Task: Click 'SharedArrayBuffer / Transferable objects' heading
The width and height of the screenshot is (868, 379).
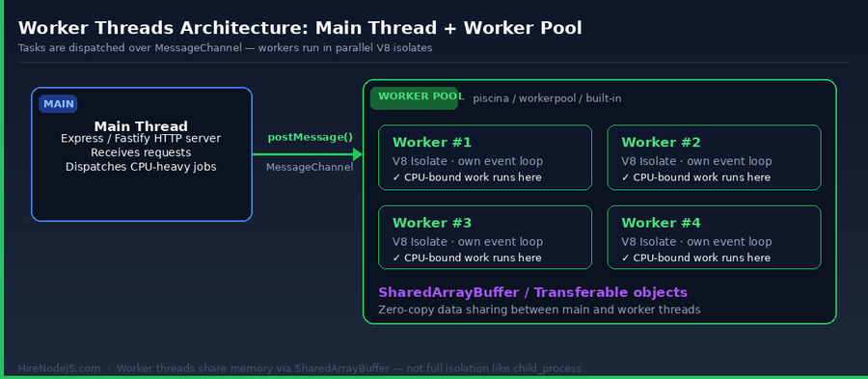Action: [x=533, y=292]
